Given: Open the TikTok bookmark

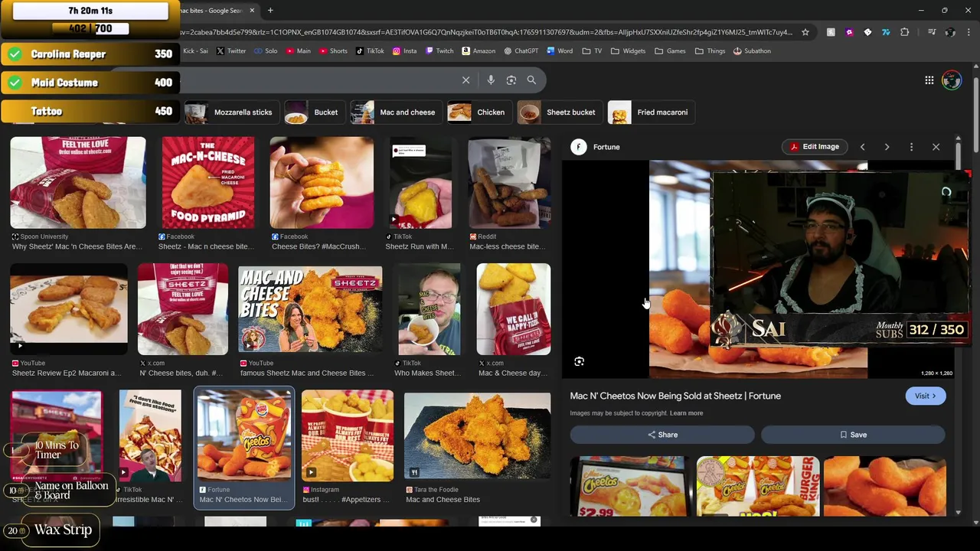Looking at the screenshot, I should coord(370,51).
